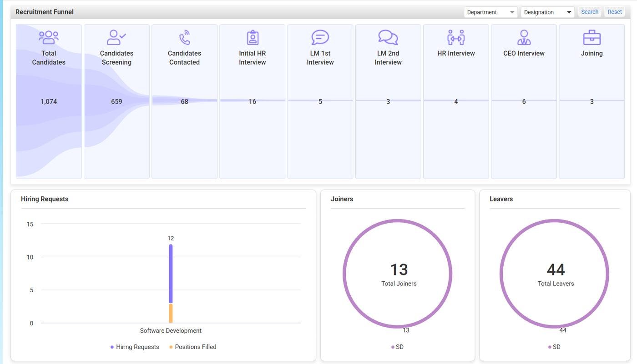Click the LM 1st Interview chat icon

(320, 37)
